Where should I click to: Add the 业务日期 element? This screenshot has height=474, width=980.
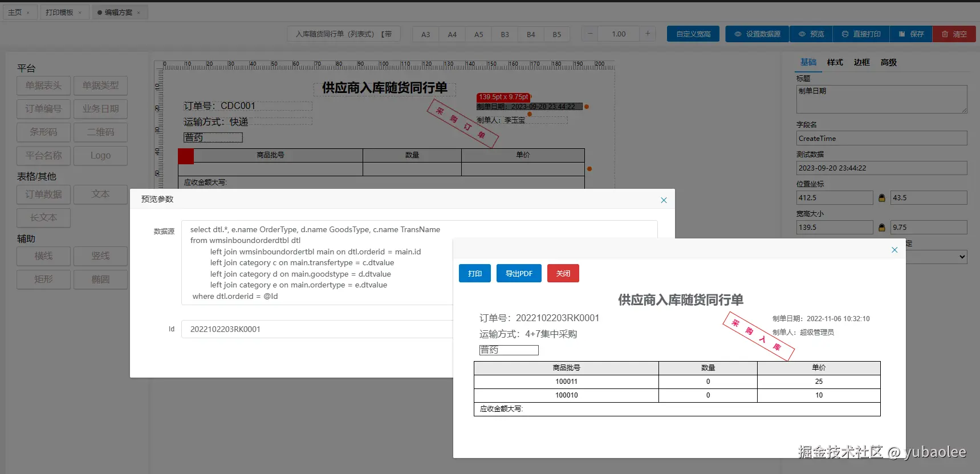(100, 109)
